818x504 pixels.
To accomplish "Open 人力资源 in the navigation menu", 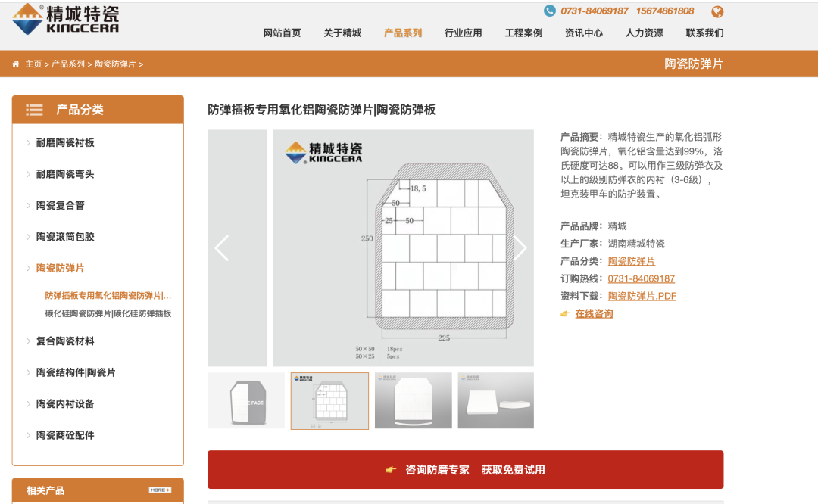I will pyautogui.click(x=645, y=33).
